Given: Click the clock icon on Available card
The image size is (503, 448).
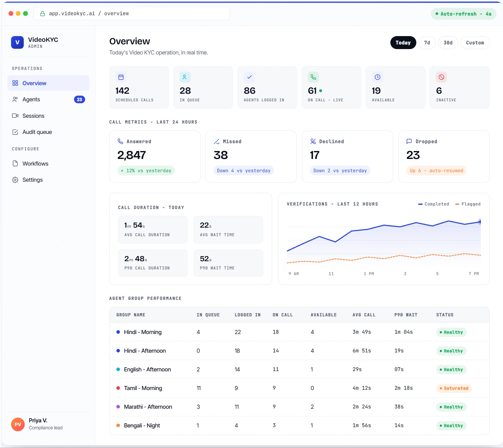Looking at the screenshot, I should click(x=377, y=77).
